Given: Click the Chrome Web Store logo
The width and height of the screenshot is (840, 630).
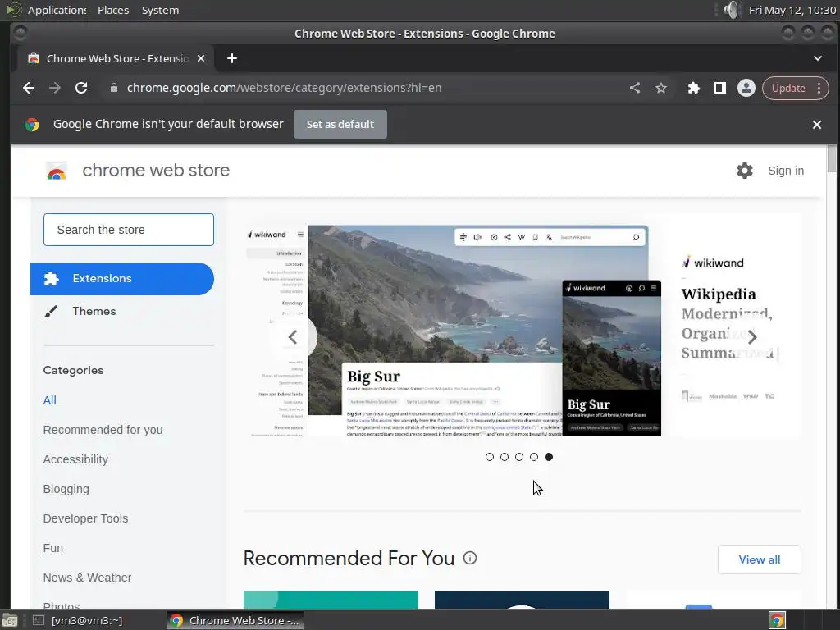Looking at the screenshot, I should 57,171.
